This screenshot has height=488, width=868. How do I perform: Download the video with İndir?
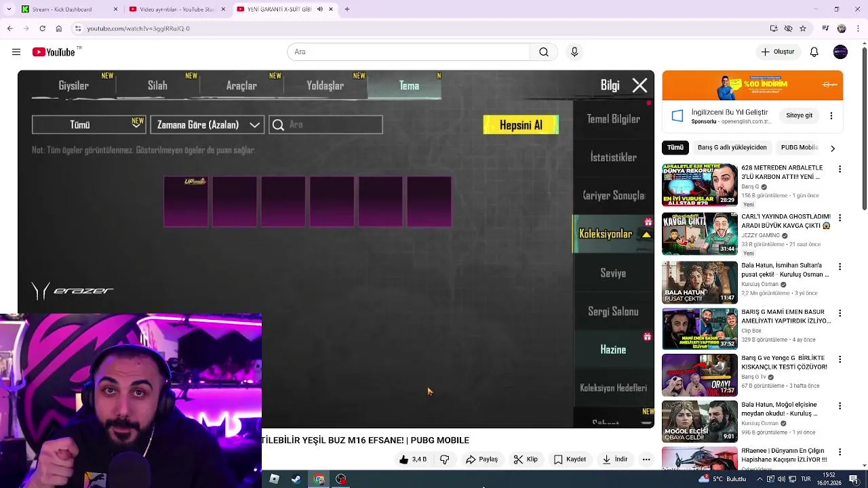coord(614,460)
